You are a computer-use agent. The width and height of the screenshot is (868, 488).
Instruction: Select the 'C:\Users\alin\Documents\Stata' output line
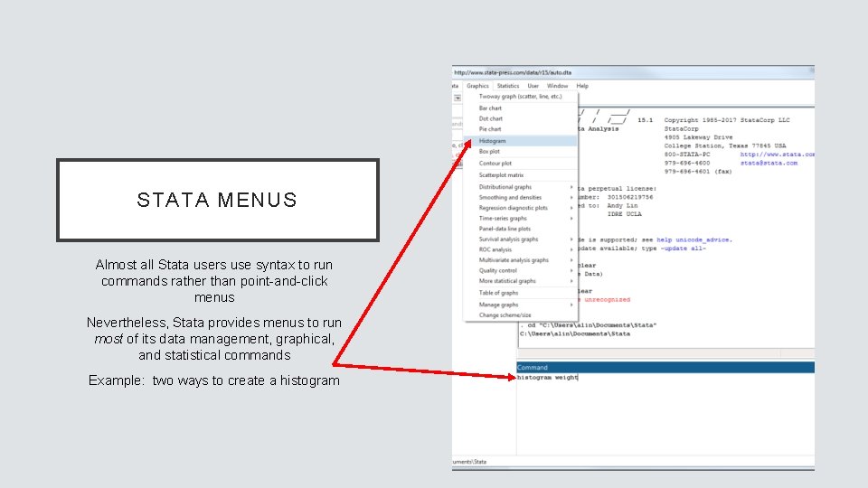575,334
